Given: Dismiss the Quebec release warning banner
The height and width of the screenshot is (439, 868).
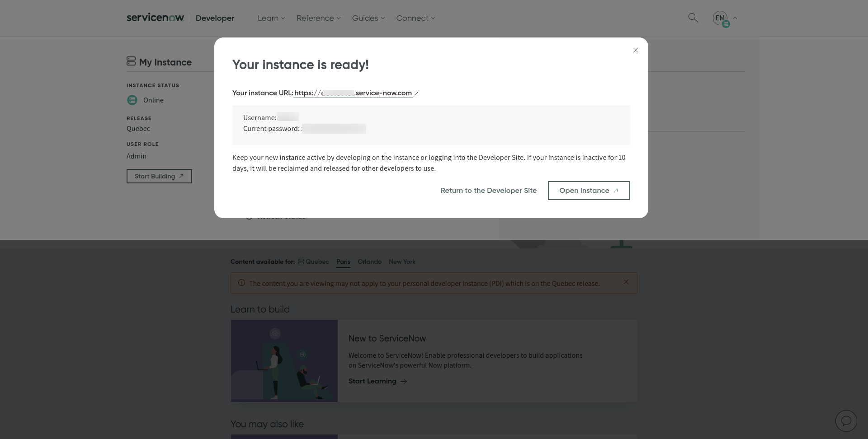Looking at the screenshot, I should 626,282.
